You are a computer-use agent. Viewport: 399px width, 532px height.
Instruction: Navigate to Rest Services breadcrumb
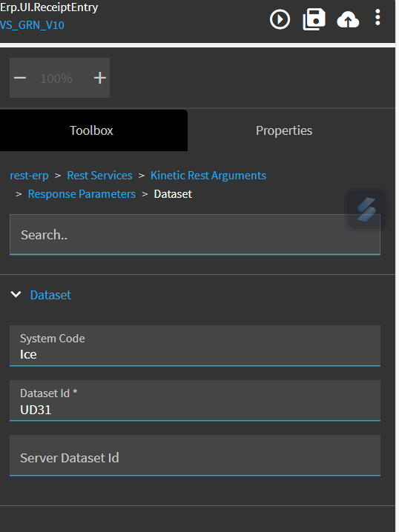99,176
